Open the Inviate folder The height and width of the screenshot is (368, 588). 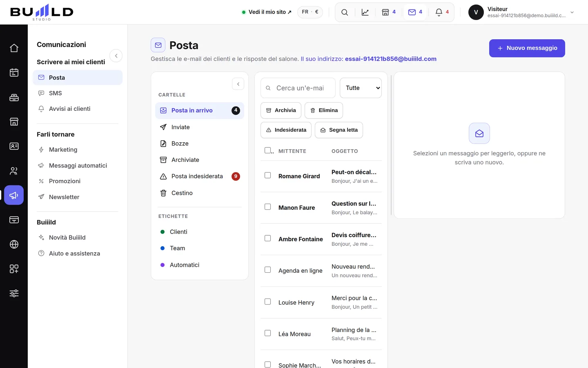coord(200,127)
